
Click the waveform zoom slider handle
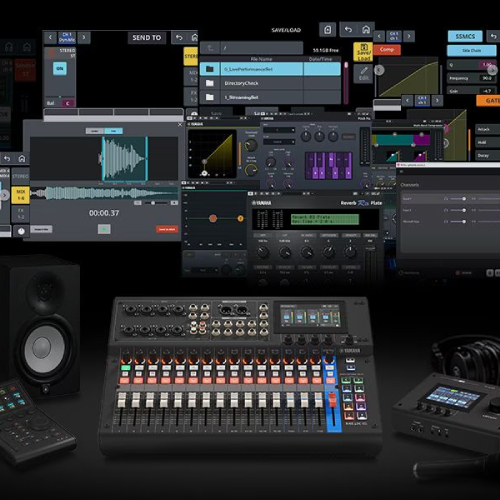pyautogui.click(x=153, y=203)
